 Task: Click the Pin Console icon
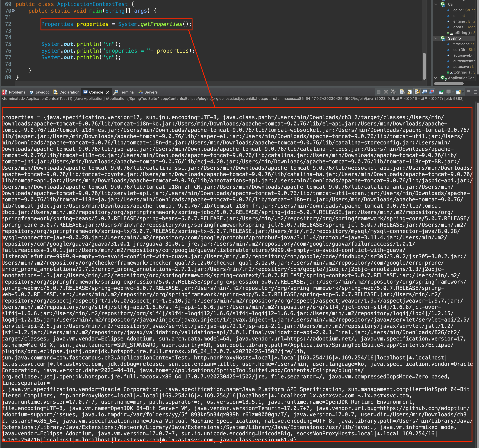(441, 92)
